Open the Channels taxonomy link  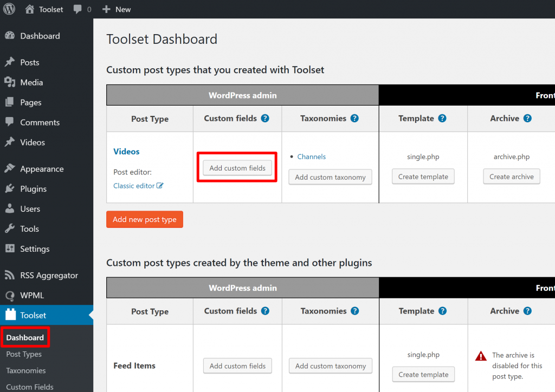tap(311, 156)
